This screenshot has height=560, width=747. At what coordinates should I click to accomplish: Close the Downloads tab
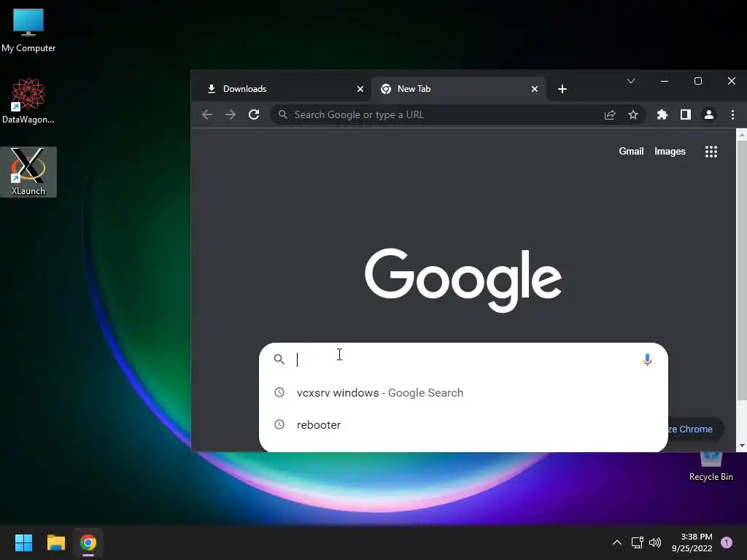click(360, 89)
